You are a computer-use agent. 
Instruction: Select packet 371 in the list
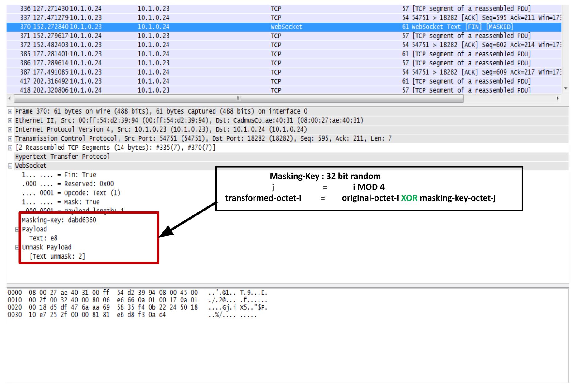(284, 36)
